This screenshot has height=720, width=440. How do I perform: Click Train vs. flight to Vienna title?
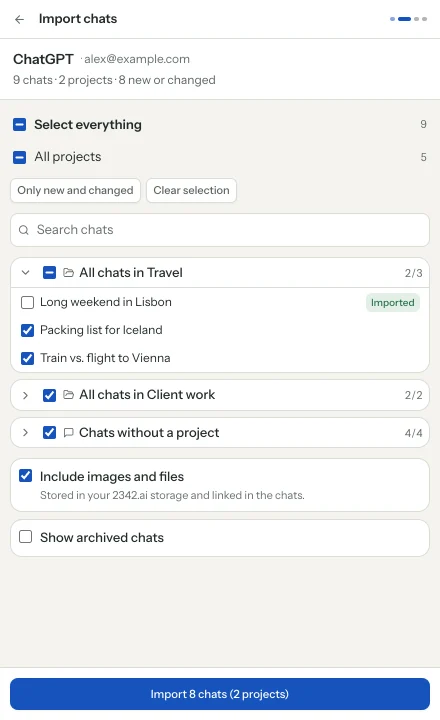[105, 358]
